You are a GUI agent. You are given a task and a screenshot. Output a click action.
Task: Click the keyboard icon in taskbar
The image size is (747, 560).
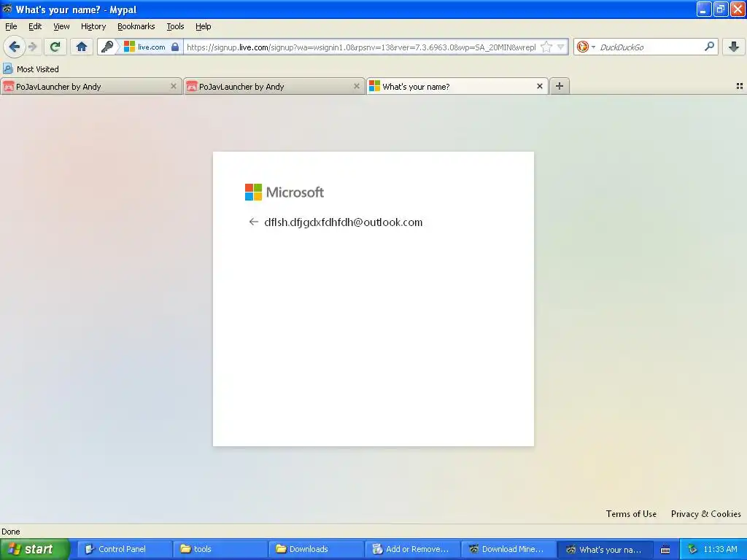pos(665,550)
